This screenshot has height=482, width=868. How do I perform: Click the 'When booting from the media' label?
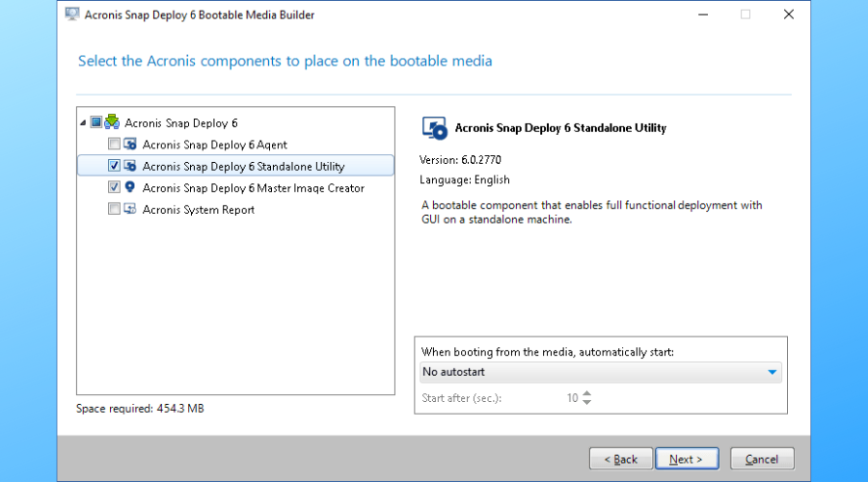(548, 352)
